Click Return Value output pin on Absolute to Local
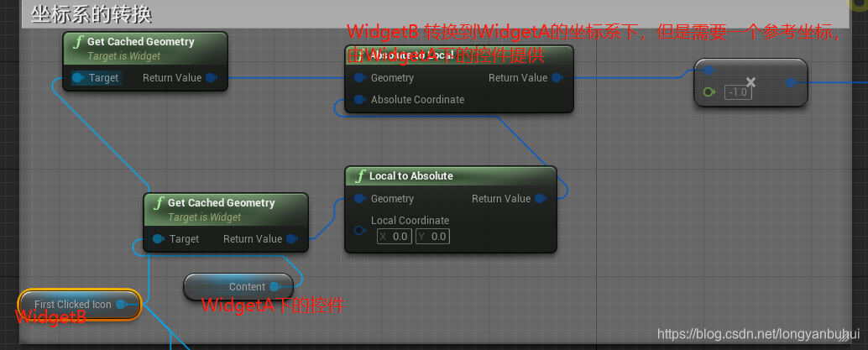Screen dimensions: 868x350 [x=557, y=78]
